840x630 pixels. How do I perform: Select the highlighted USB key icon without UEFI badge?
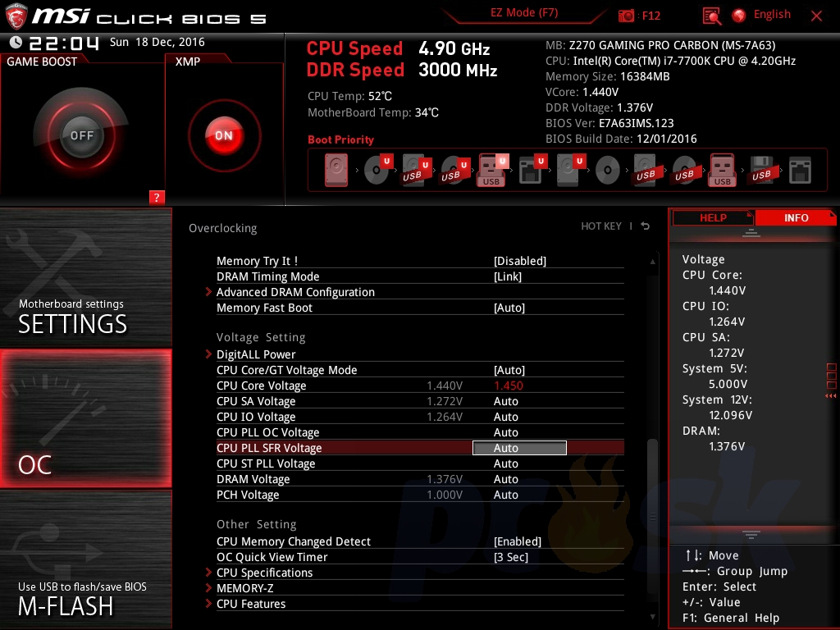tap(722, 171)
